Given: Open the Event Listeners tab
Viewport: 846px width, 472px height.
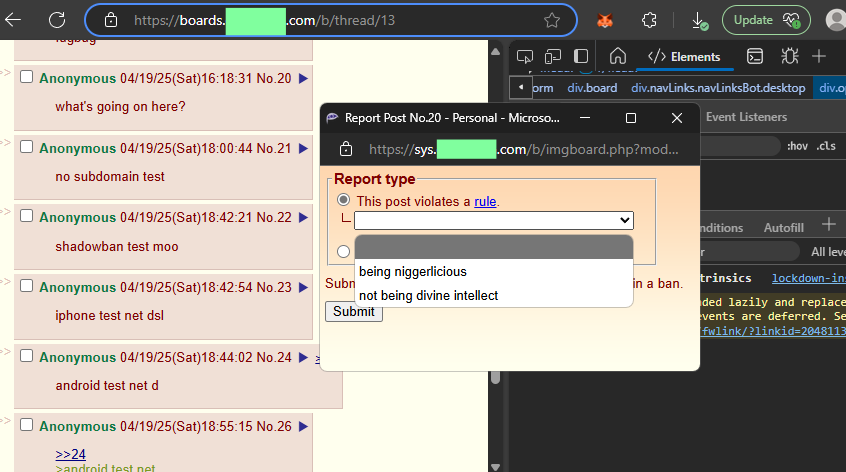Looking at the screenshot, I should tap(746, 117).
